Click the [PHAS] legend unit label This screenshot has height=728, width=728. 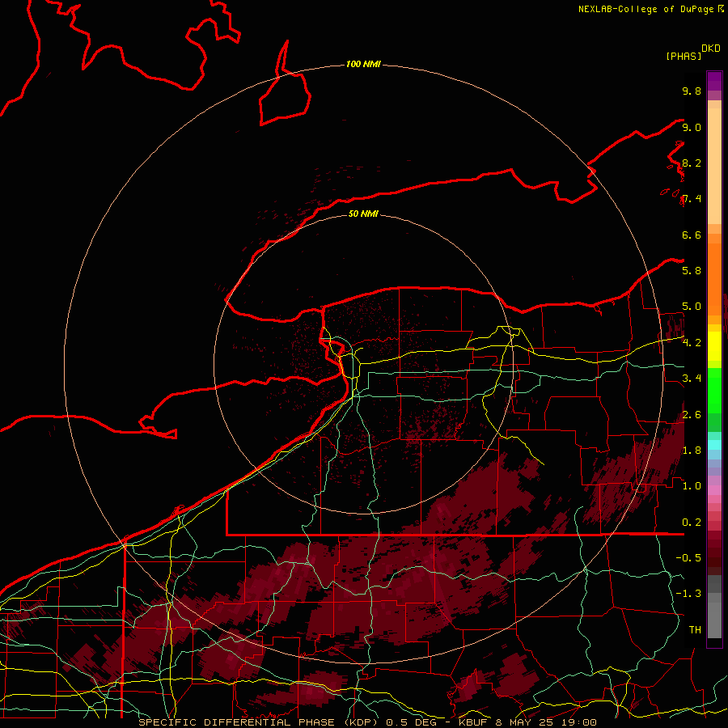(684, 56)
